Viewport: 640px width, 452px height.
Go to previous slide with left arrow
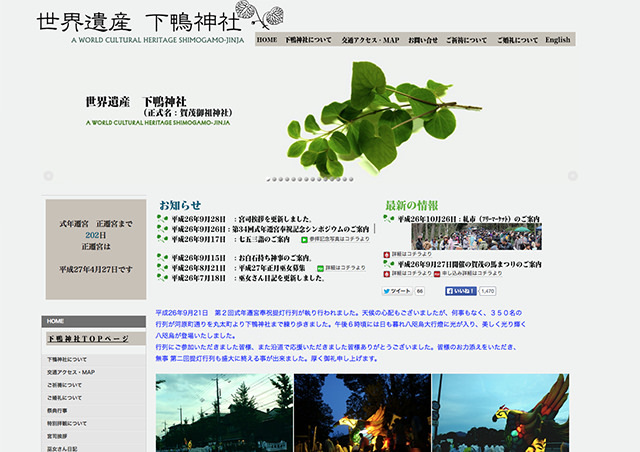click(x=49, y=176)
